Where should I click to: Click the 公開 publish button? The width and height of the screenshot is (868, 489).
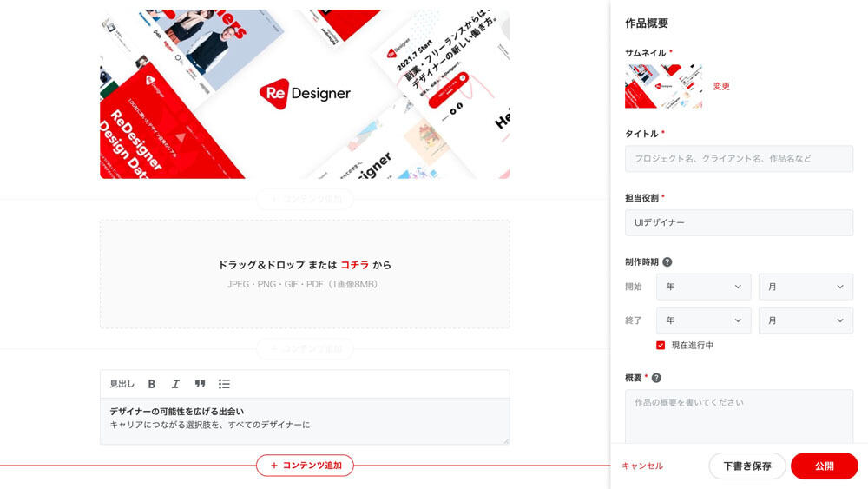pos(825,466)
